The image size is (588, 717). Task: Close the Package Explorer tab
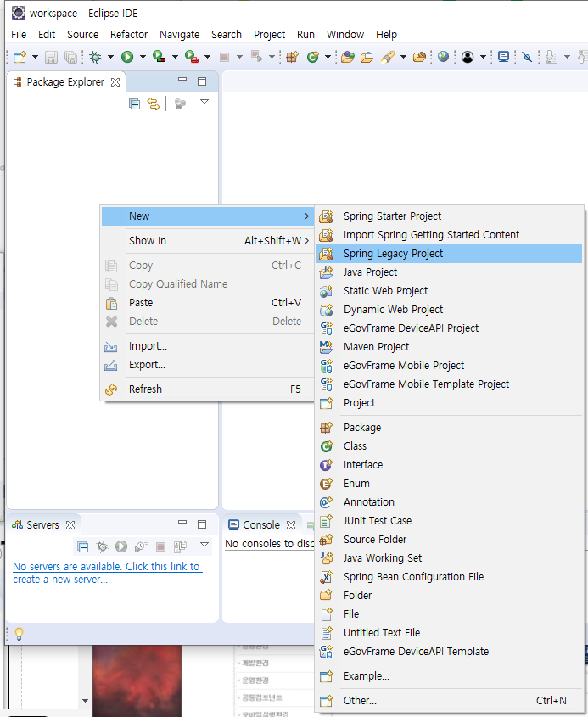click(x=115, y=82)
